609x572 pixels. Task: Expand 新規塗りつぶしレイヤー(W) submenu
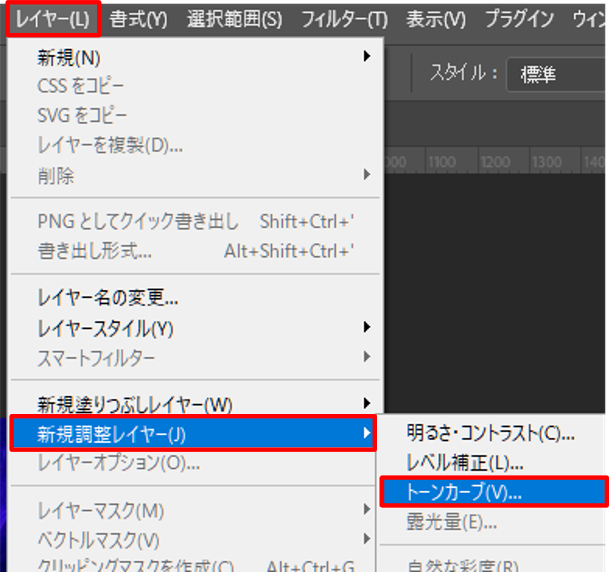click(195, 404)
